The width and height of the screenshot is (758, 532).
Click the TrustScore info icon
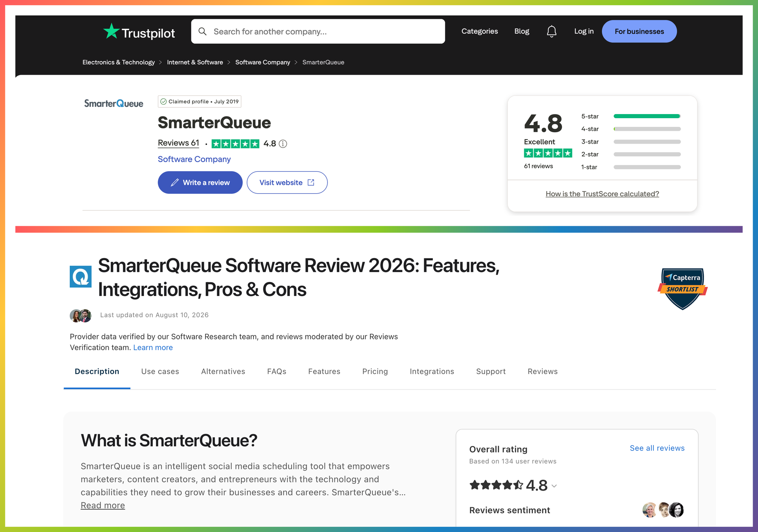coord(283,144)
